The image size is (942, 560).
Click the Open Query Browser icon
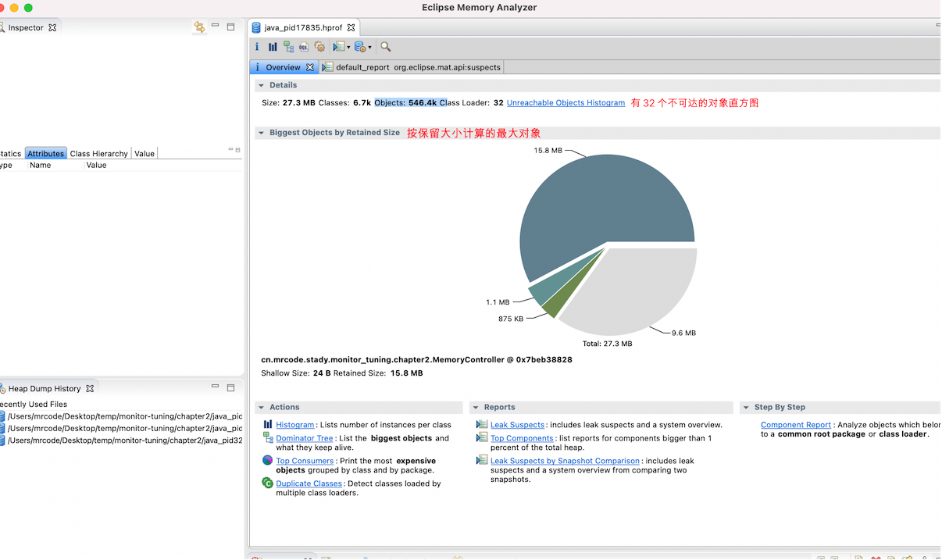pyautogui.click(x=359, y=47)
